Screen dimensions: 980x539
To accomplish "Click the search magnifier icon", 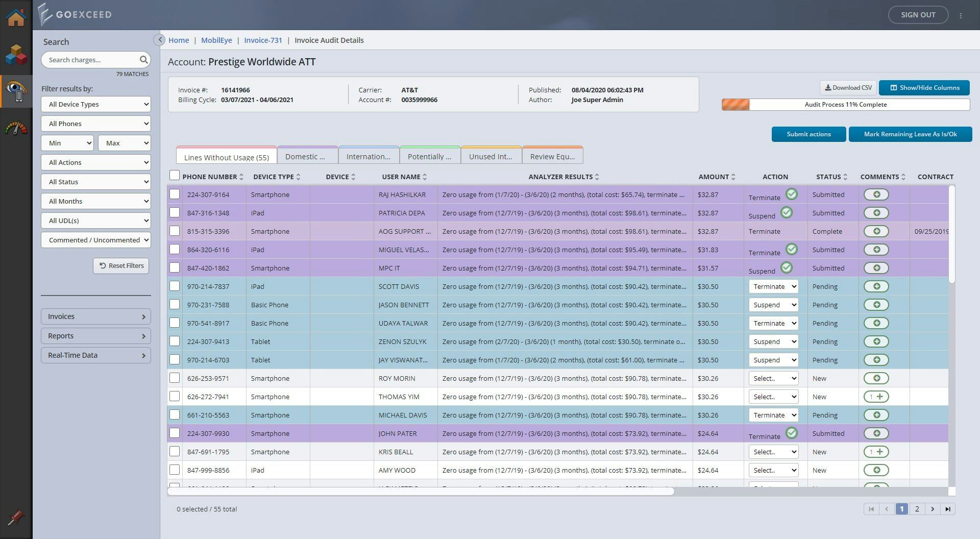I will [x=143, y=60].
